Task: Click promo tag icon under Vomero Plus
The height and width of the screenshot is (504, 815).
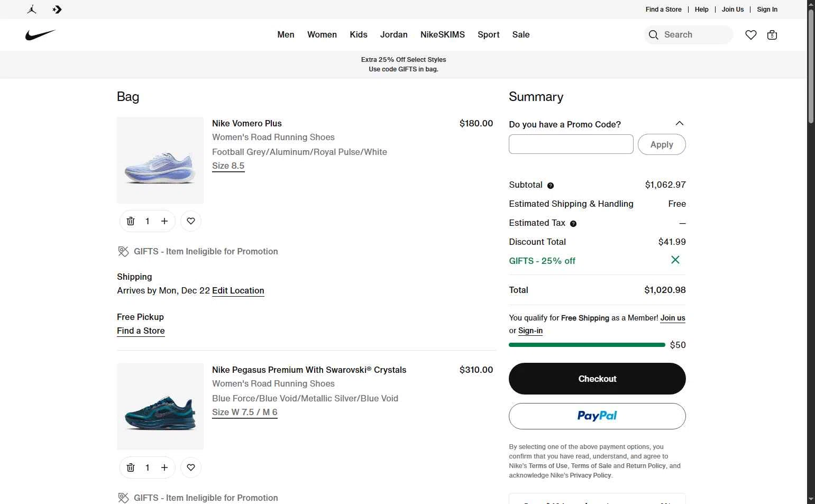Action: 123,252
